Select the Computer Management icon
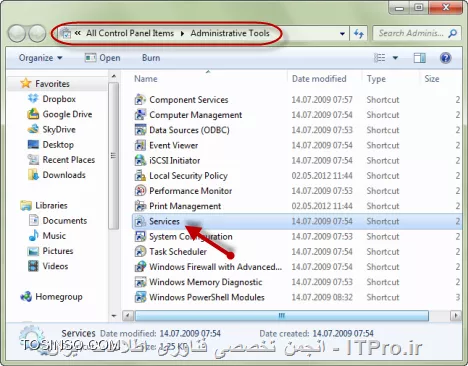The image size is (468, 366). [140, 115]
